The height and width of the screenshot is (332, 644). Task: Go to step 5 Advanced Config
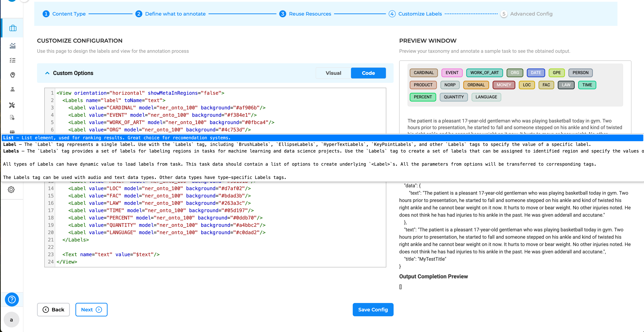point(526,14)
